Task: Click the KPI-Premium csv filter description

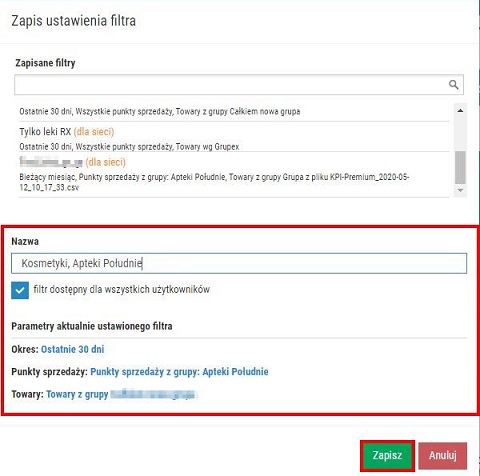Action: tap(214, 182)
